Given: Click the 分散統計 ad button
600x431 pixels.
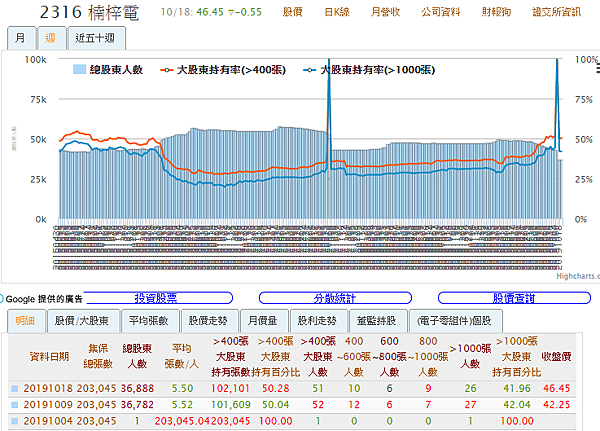Looking at the screenshot, I should 335,298.
